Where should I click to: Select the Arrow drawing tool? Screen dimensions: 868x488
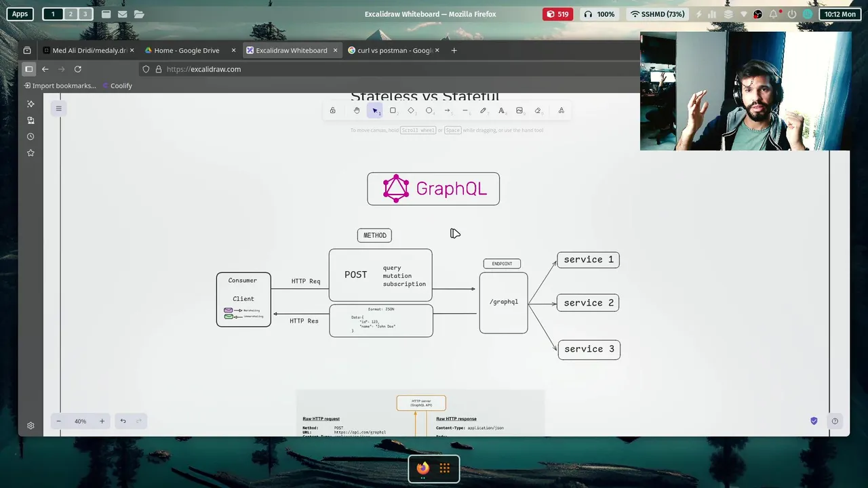coord(447,110)
